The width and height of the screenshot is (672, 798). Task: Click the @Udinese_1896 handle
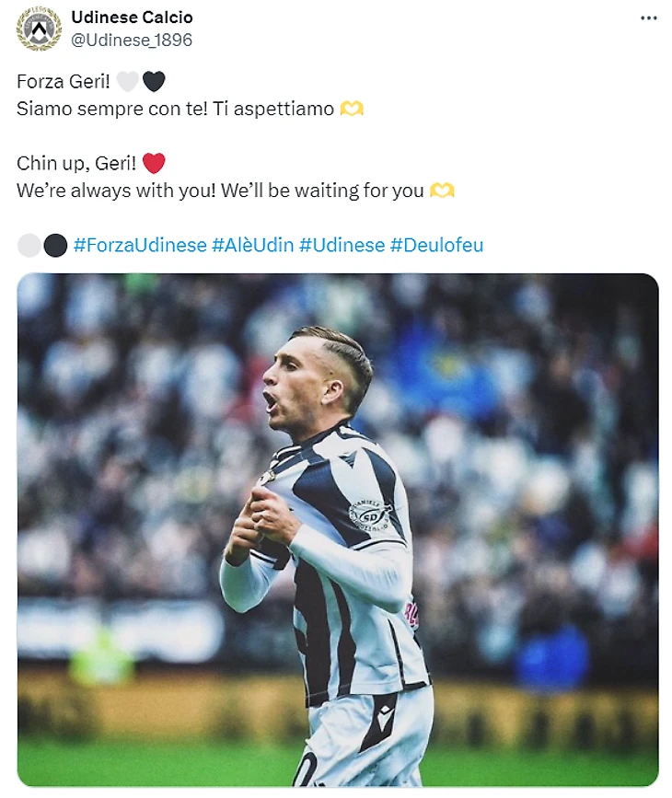[x=132, y=40]
